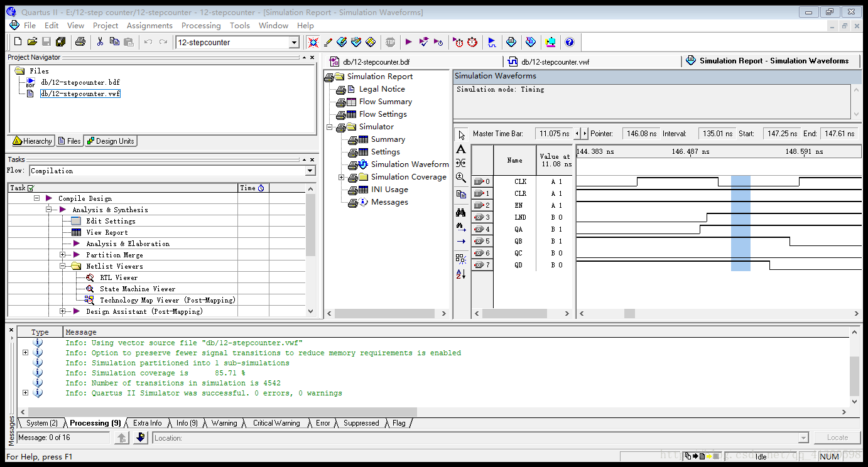This screenshot has width=868, height=467.
Task: Click the waveform horizontal scrollbar thumb
Action: (x=629, y=313)
